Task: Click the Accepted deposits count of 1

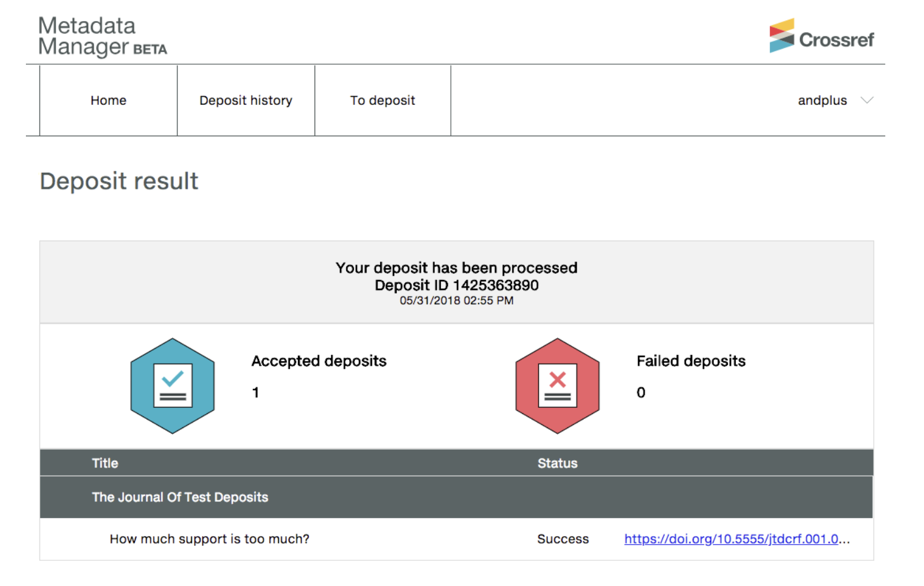Action: (x=255, y=392)
